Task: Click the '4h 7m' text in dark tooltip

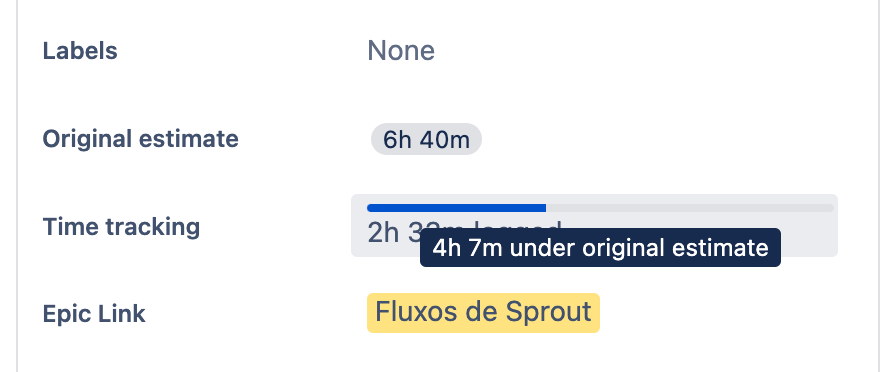Action: (x=467, y=248)
